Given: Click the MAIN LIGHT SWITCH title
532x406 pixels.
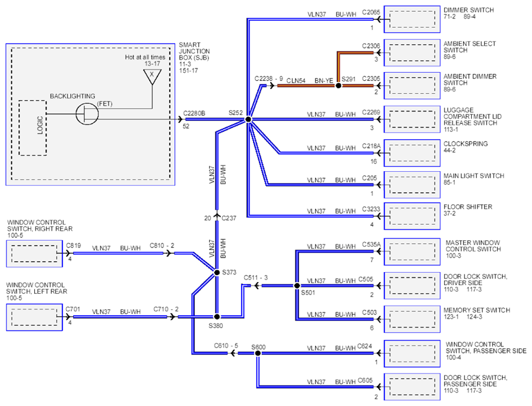Looking at the screenshot, I should tap(474, 176).
